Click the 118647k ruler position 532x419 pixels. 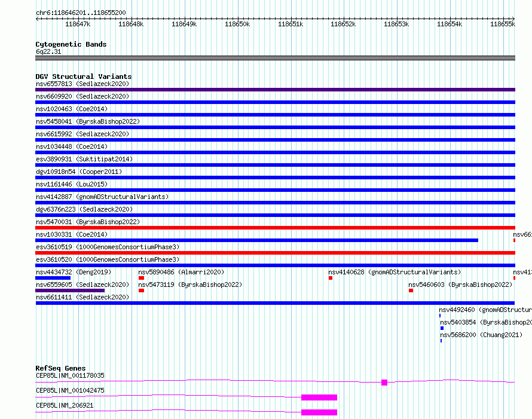pos(78,24)
